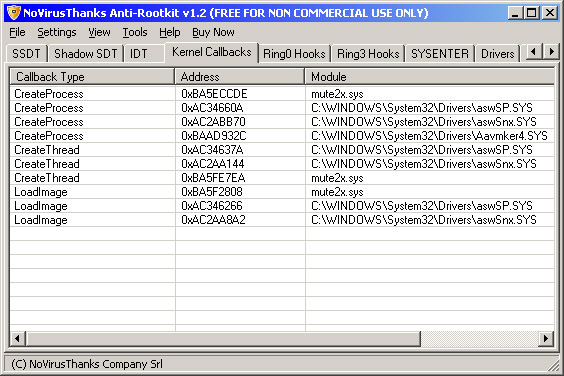Click the tab strip left scroll arrow
The image size is (564, 376).
(x=533, y=52)
